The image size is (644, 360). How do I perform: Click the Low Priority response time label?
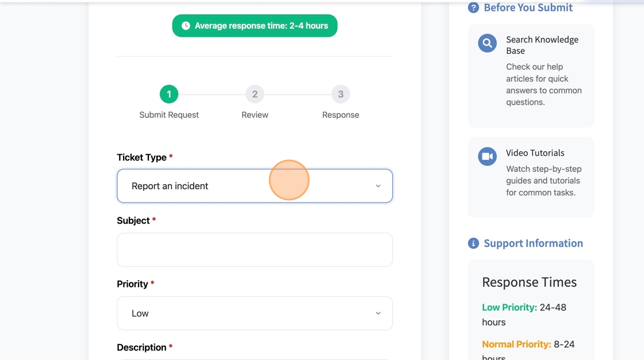point(509,308)
